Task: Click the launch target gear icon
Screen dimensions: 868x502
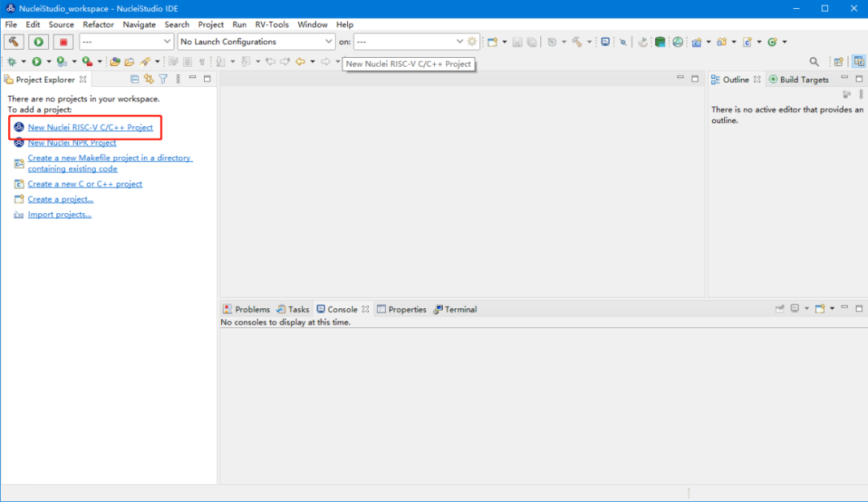Action: (473, 42)
